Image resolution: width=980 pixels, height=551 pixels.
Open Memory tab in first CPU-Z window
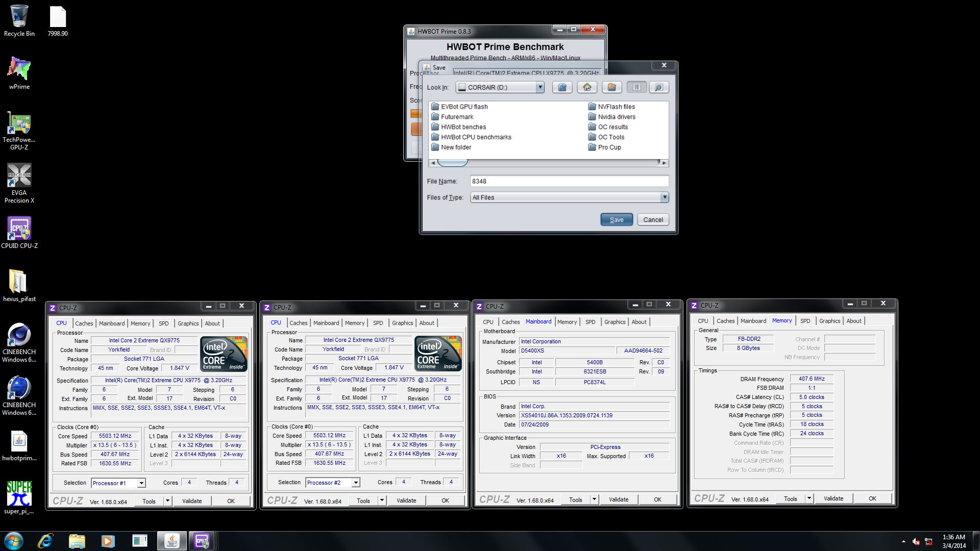click(x=140, y=323)
